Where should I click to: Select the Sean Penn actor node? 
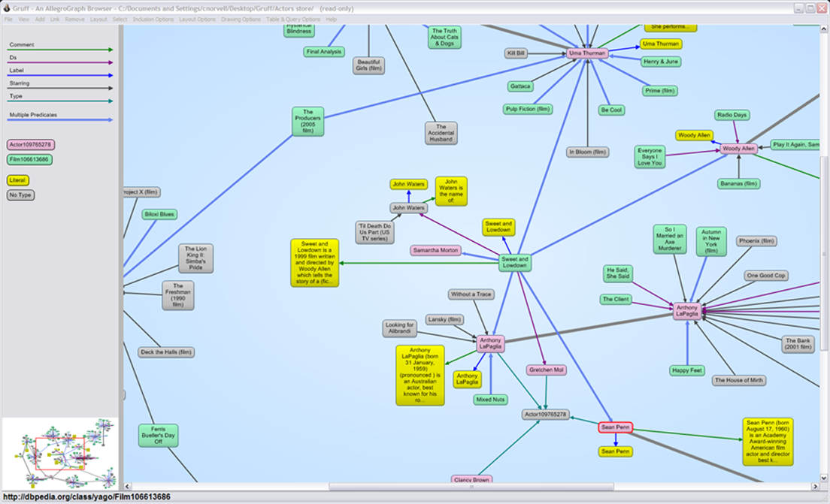pyautogui.click(x=615, y=427)
